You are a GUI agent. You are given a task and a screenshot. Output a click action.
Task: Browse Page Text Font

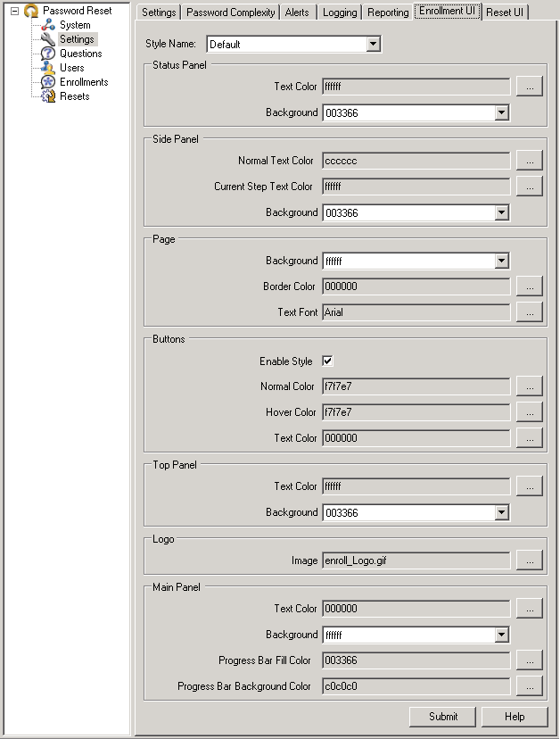coord(530,312)
